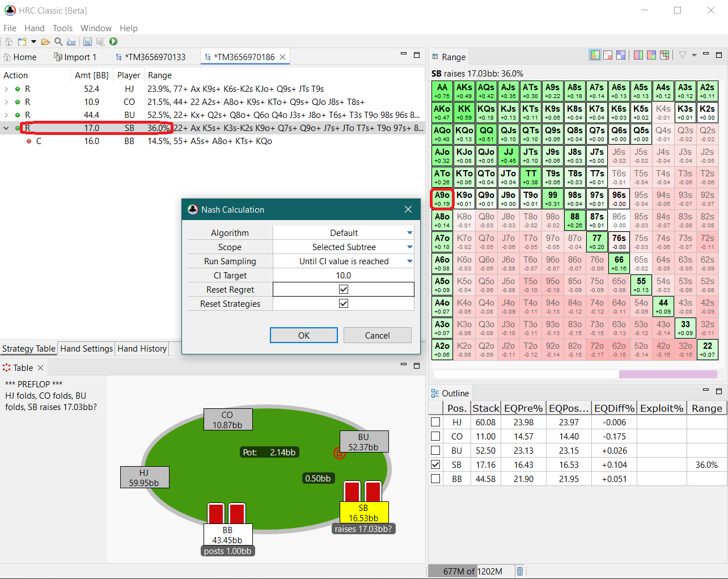Image resolution: width=728 pixels, height=579 pixels.
Task: Check the HJ row checkbox in Outline
Action: tap(435, 422)
